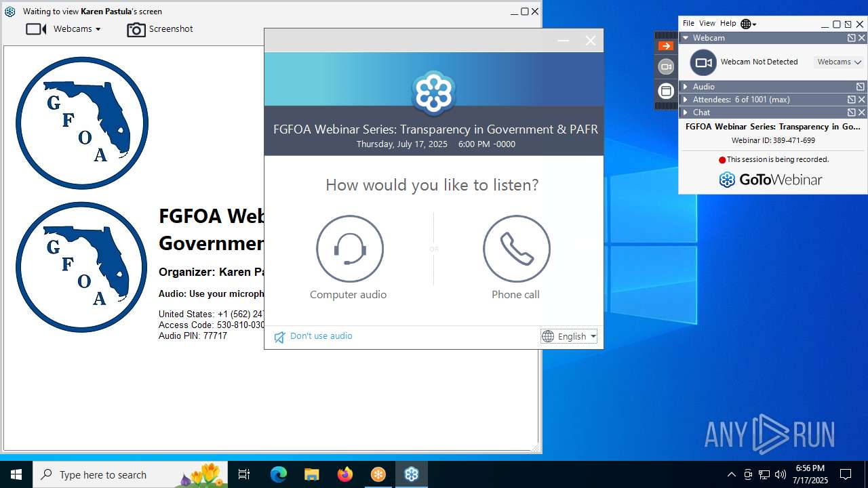Click the red recording indicator dot
This screenshot has width=868, height=488.
click(x=722, y=160)
